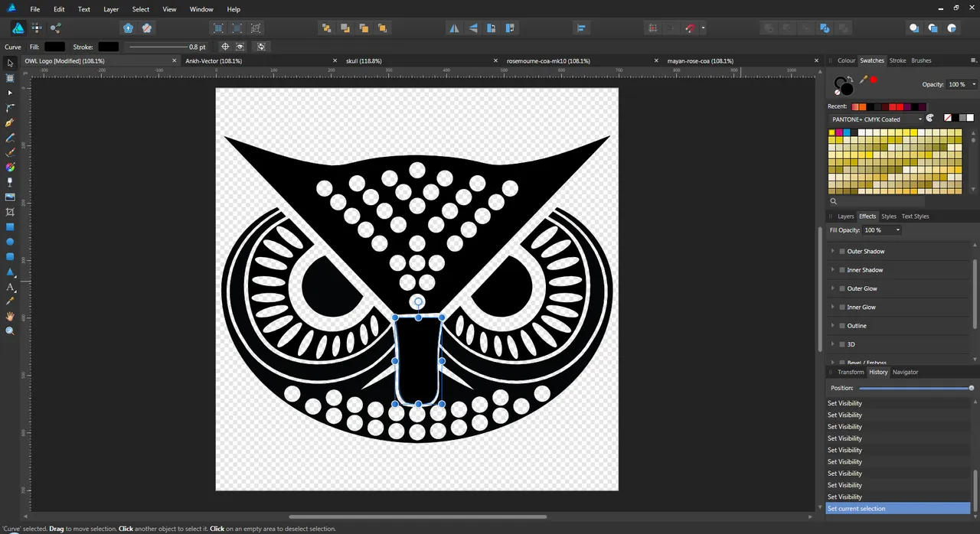
Task: Select the Zoom magnifier tool
Action: (10, 330)
